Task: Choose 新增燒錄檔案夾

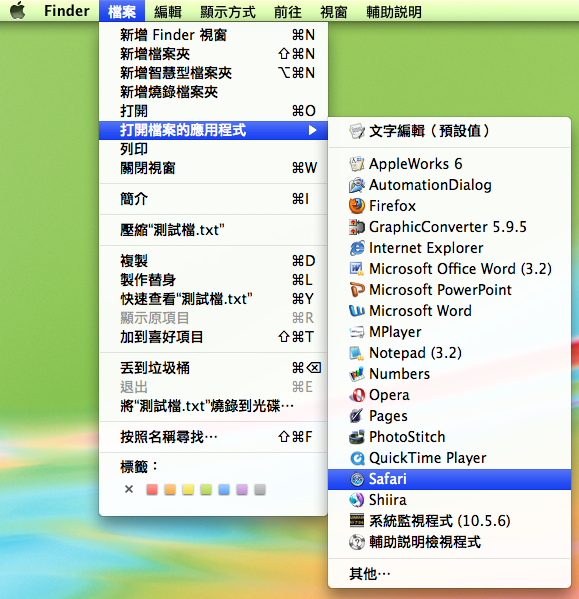Action: [213, 92]
